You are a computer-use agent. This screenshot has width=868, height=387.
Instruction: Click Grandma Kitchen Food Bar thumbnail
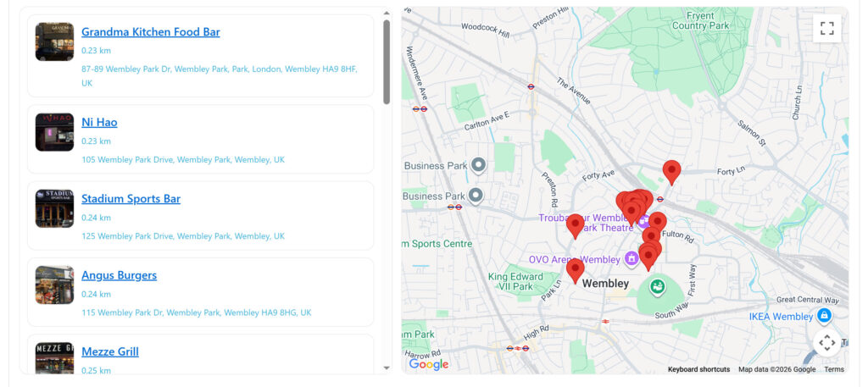click(54, 41)
